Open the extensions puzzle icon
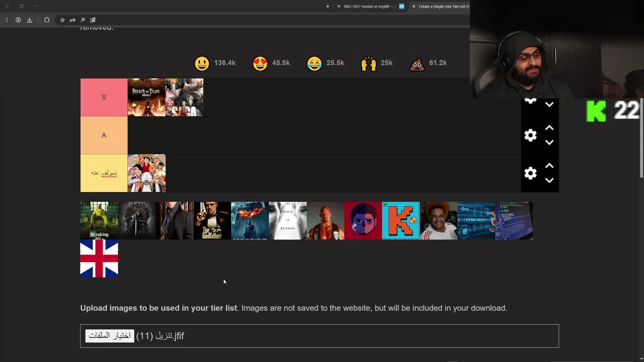 [47, 20]
